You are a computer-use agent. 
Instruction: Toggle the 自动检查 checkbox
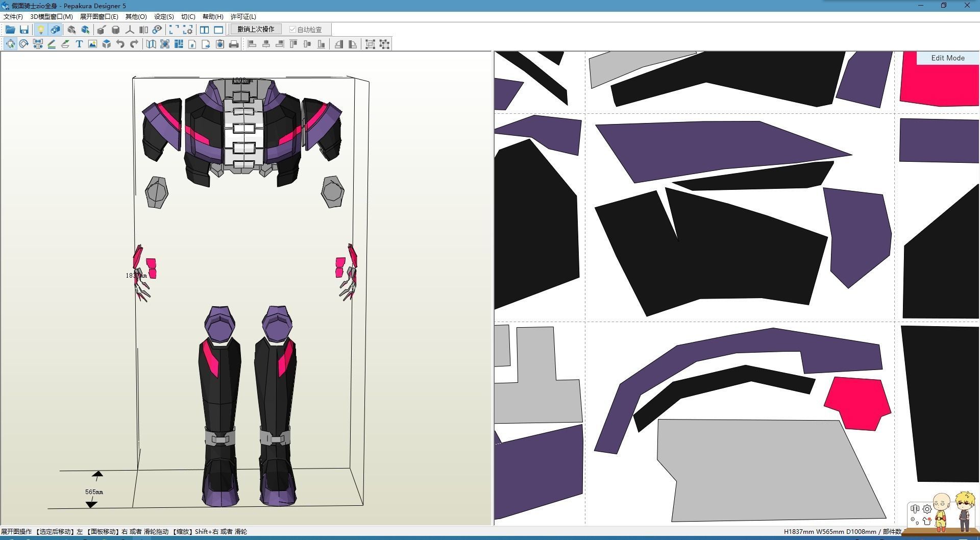point(305,30)
